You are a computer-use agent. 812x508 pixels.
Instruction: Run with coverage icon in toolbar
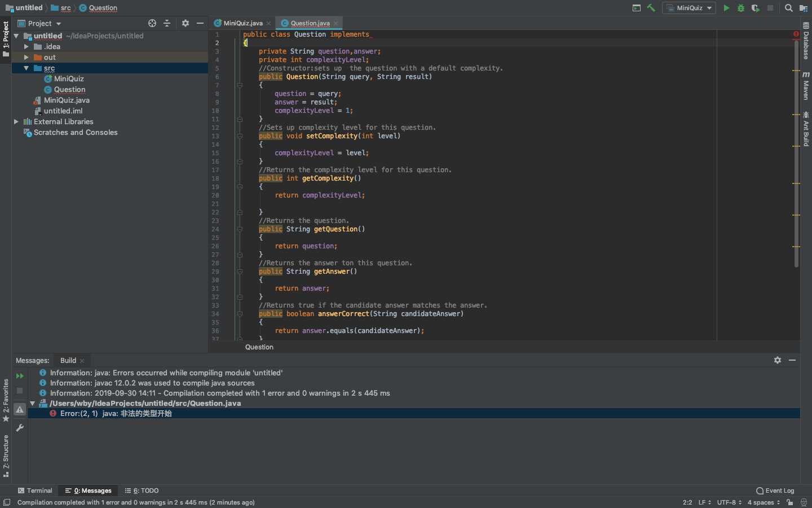(756, 8)
